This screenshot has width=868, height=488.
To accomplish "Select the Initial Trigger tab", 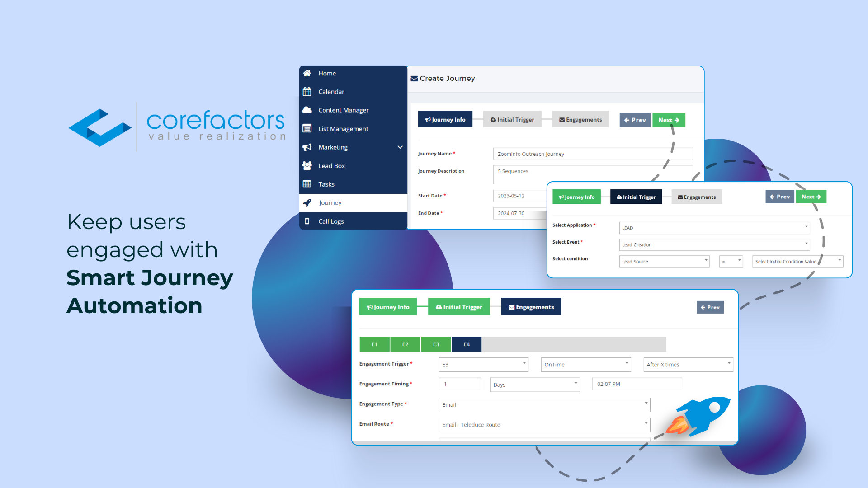I will tap(514, 120).
